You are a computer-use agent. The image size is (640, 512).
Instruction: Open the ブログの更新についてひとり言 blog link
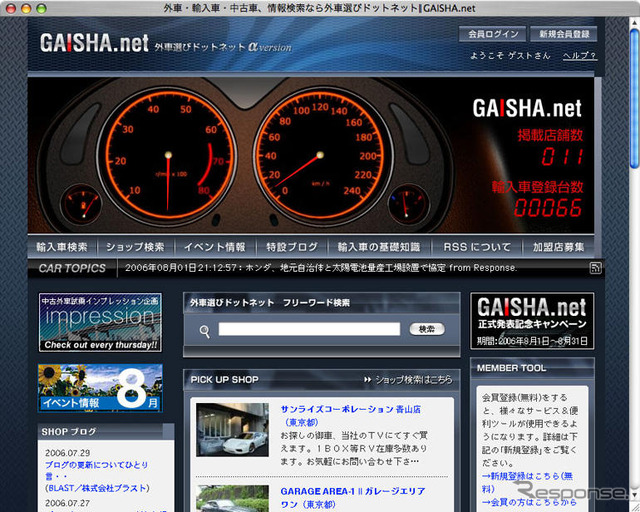[x=96, y=470]
